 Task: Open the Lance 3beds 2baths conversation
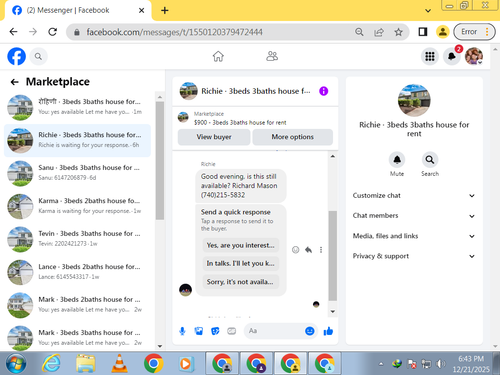point(77,272)
